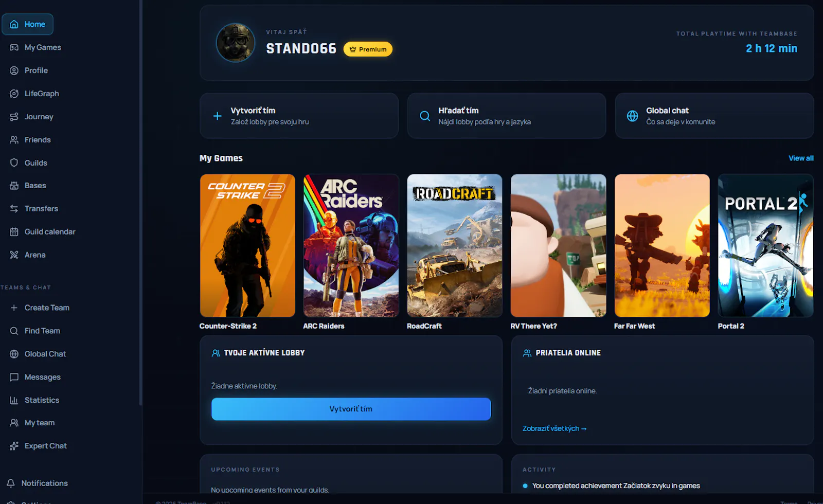The height and width of the screenshot is (504, 823).
Task: Click the Expert Chat sparkle icon
Action: (14, 446)
